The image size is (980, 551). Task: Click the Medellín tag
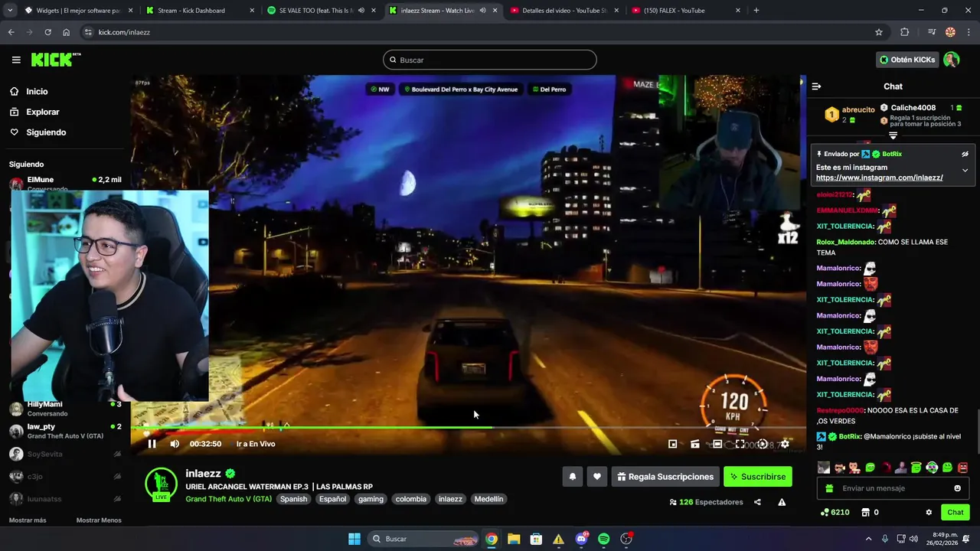(488, 499)
